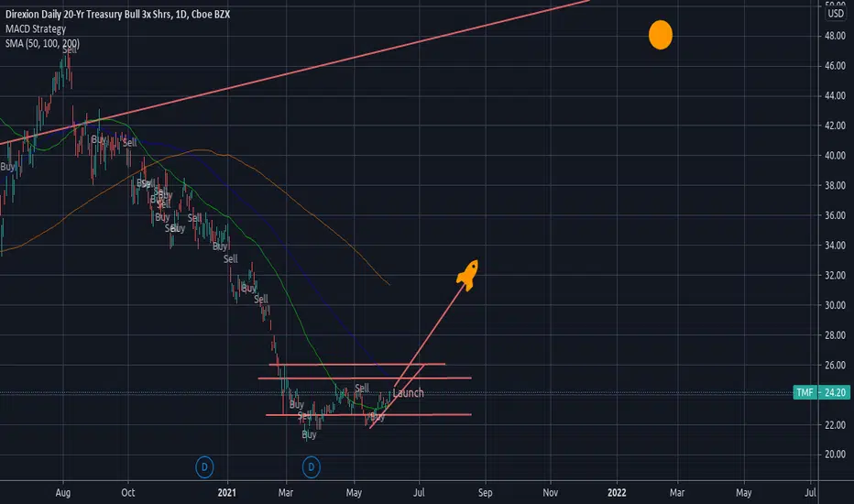This screenshot has width=854, height=504.
Task: Click the 20.00 price axis label
Action: [835, 455]
